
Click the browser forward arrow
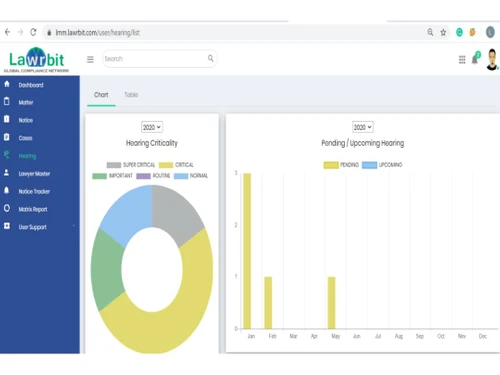(x=20, y=32)
